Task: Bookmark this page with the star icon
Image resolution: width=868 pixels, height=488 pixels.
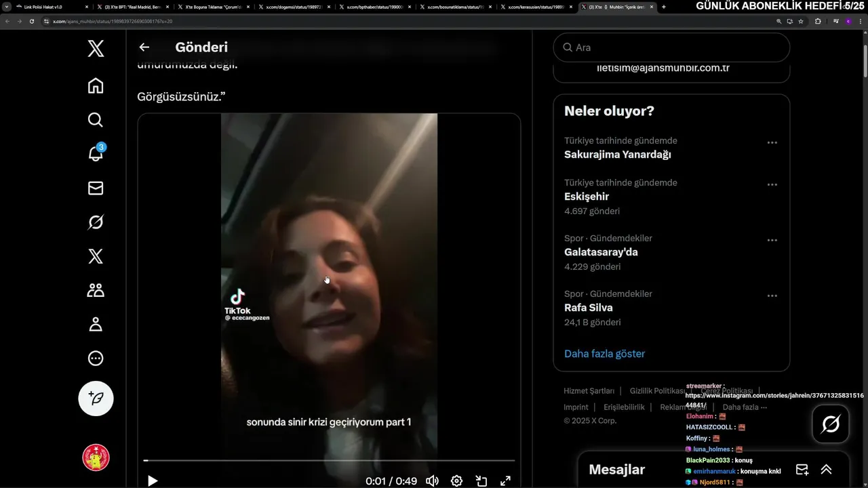Action: pos(801,21)
